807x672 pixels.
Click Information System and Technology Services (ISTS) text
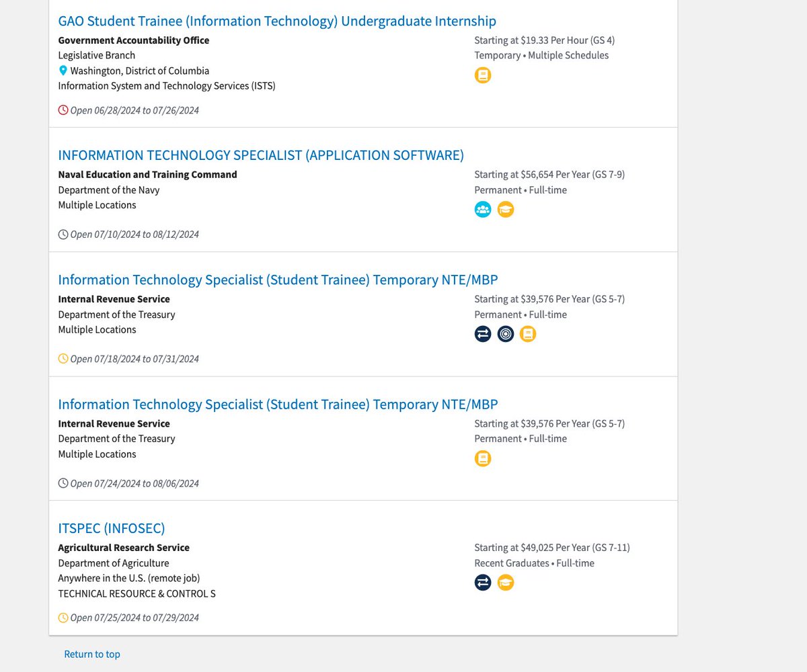coord(167,86)
